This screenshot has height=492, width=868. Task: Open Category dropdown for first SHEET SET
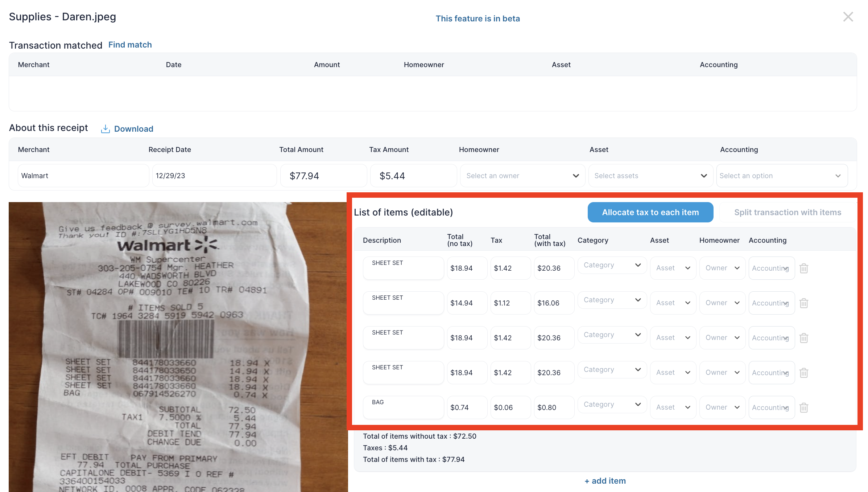[612, 265]
